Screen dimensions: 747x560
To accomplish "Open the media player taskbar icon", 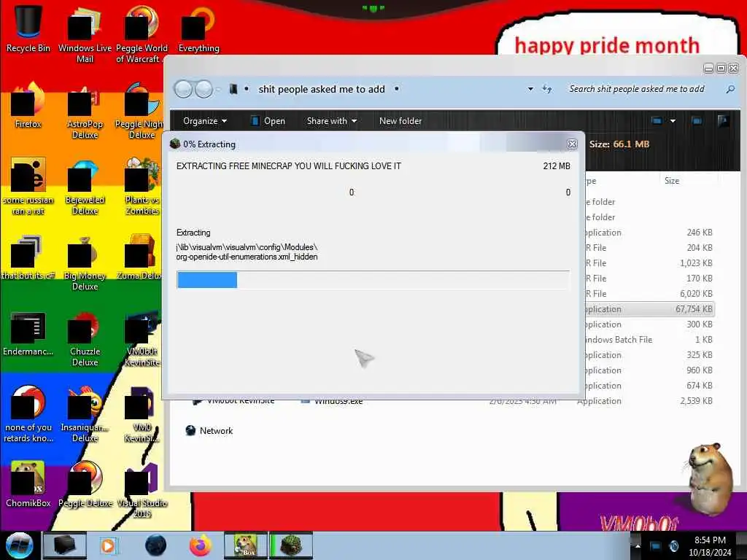I will coord(108,545).
